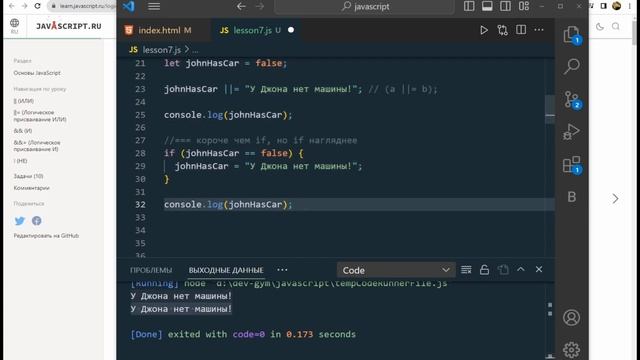Open Редактировать на GitHub link

tap(46, 236)
